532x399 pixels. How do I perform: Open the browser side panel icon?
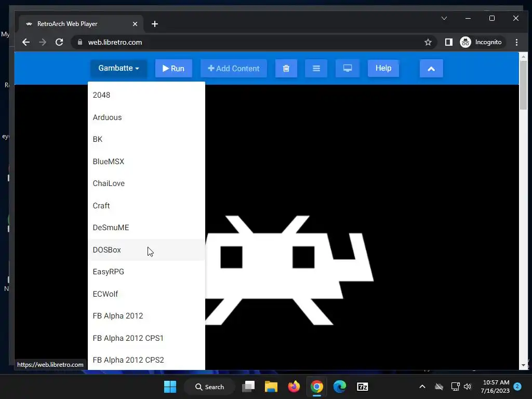click(448, 42)
